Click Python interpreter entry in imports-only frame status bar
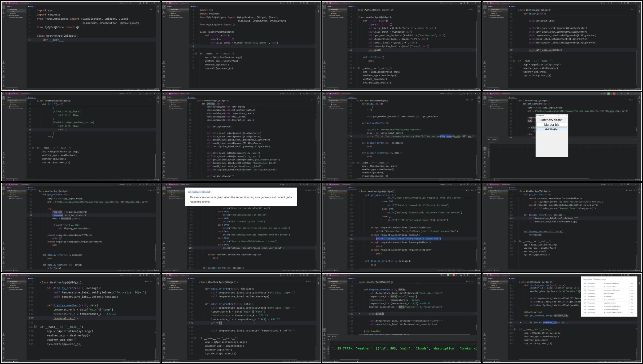Image resolution: width=643 pixels, height=364 pixels. 148,89
